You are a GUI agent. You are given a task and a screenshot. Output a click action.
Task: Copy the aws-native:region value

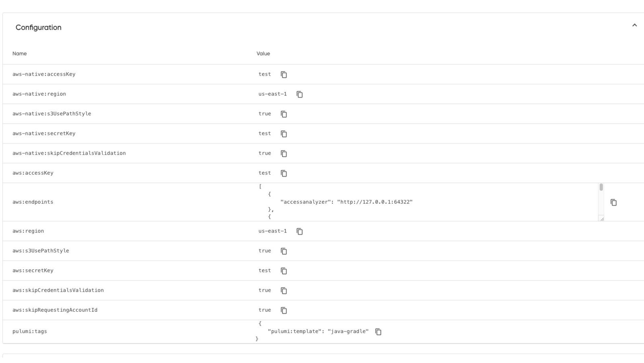pos(300,94)
